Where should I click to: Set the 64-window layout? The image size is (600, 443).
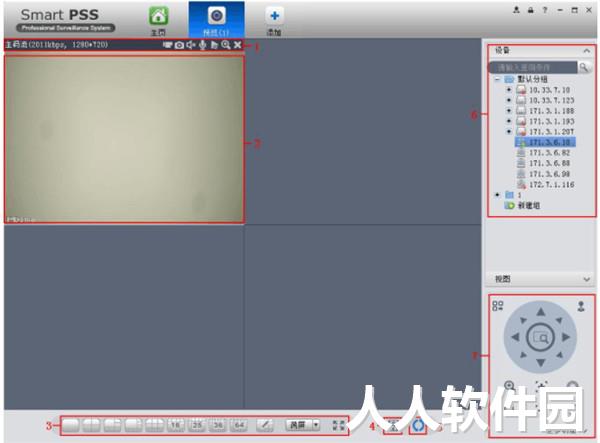point(239,425)
